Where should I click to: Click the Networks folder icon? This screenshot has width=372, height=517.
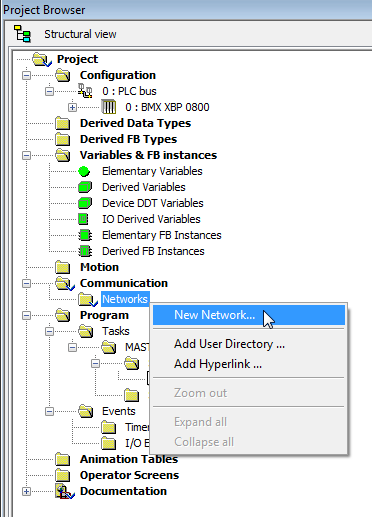[88, 300]
